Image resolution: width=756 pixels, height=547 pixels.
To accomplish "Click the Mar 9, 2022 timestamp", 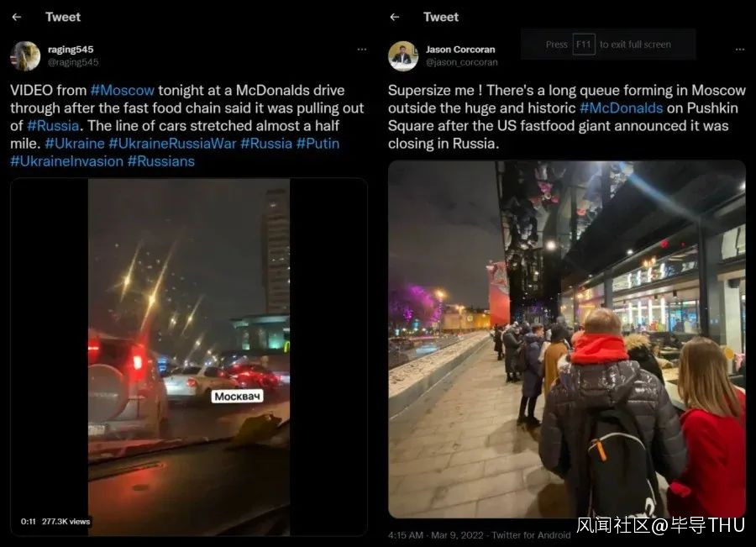I will click(x=457, y=535).
